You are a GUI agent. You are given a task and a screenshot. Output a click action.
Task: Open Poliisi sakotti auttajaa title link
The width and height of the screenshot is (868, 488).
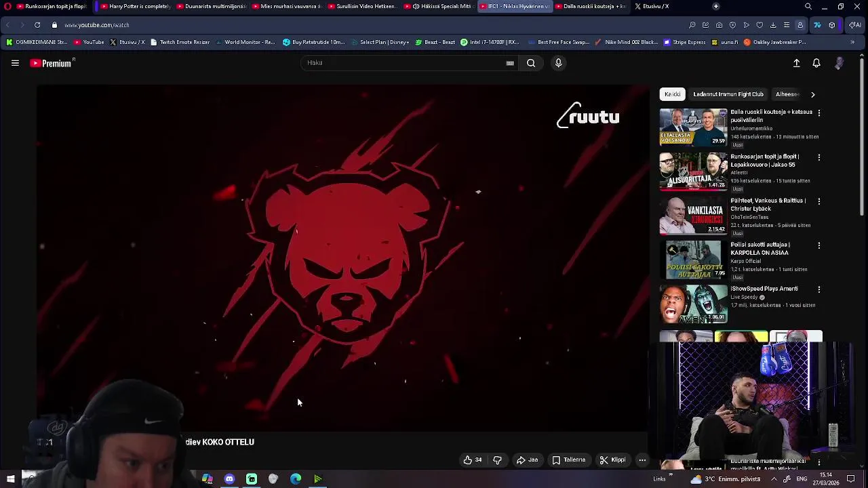(760, 248)
